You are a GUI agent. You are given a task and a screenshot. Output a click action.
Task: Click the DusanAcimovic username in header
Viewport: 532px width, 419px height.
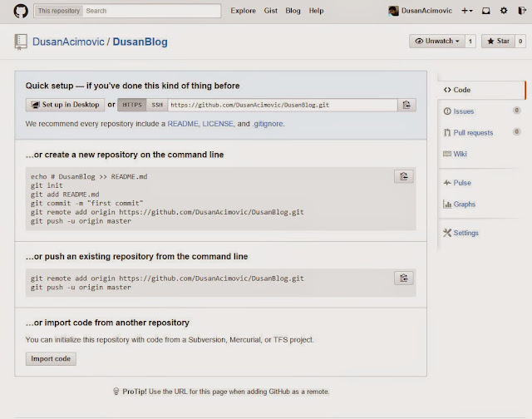coord(426,11)
